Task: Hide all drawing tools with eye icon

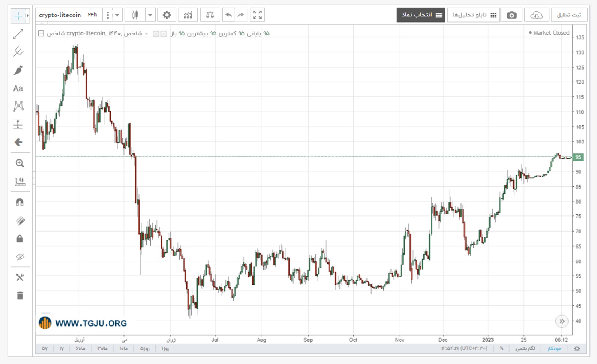Action: pyautogui.click(x=20, y=257)
